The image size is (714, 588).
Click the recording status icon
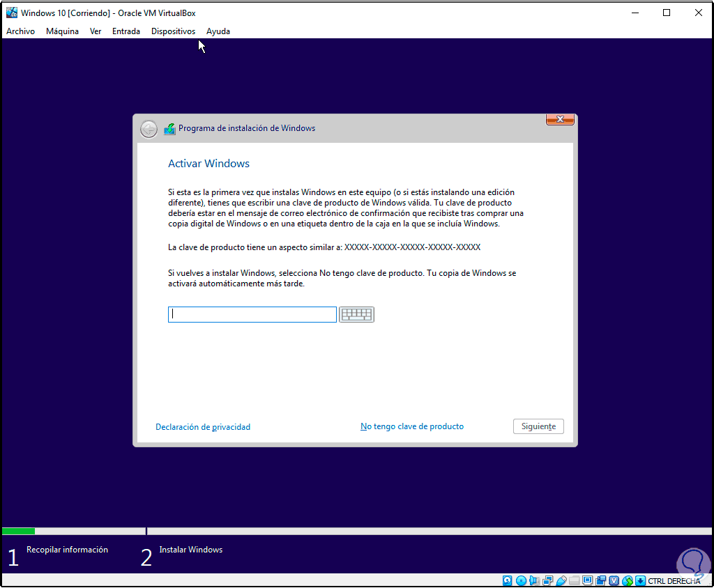pyautogui.click(x=601, y=581)
